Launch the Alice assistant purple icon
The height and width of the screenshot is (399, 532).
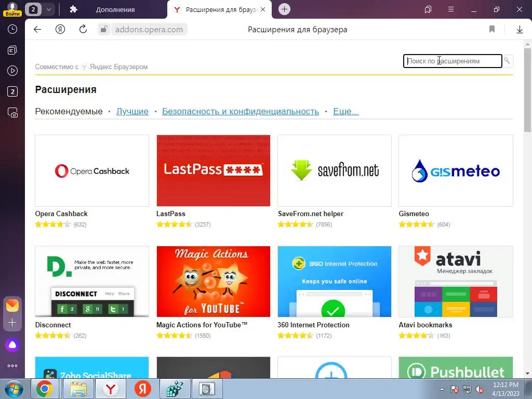click(x=12, y=345)
